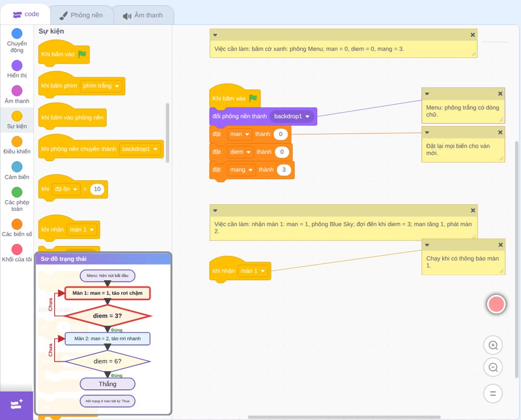521x420 pixels.
Task: Click green flag in palette Khi bấm vào block
Action: point(82,54)
